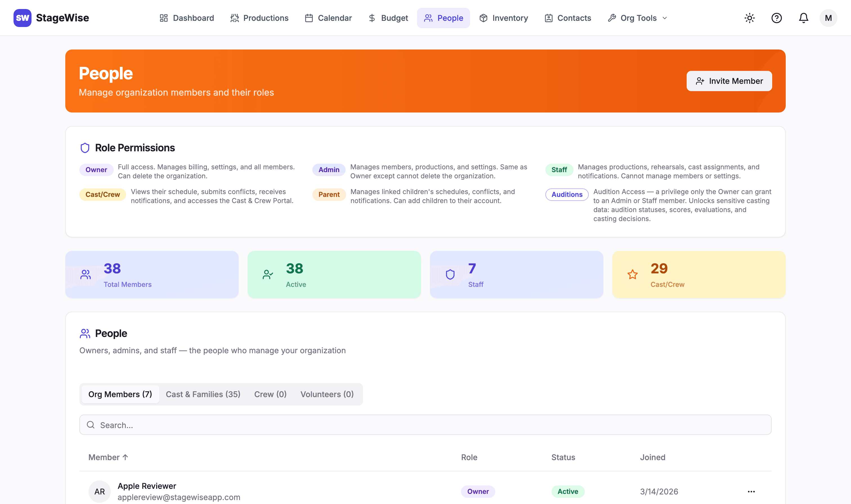Open the Budget nav item
Image resolution: width=851 pixels, height=504 pixels.
coord(388,18)
